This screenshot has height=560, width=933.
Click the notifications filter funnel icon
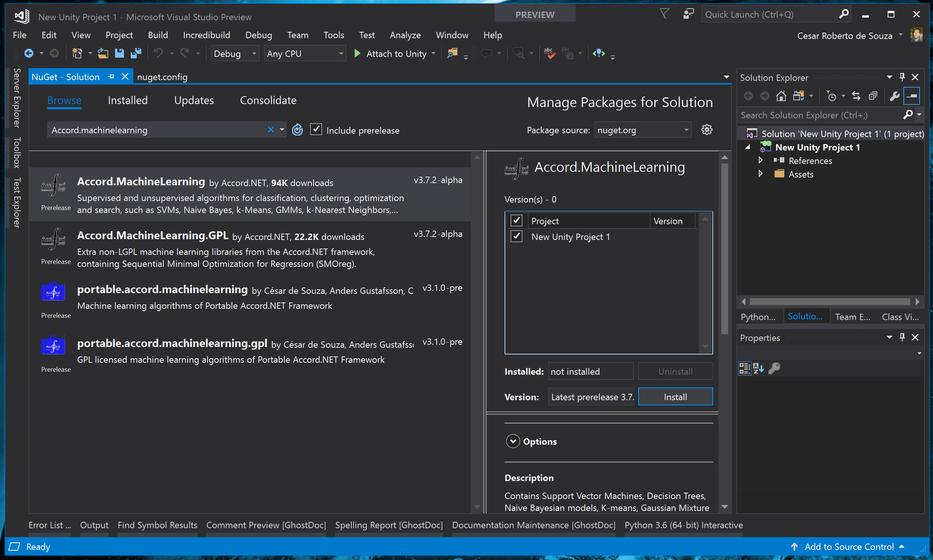coord(664,14)
